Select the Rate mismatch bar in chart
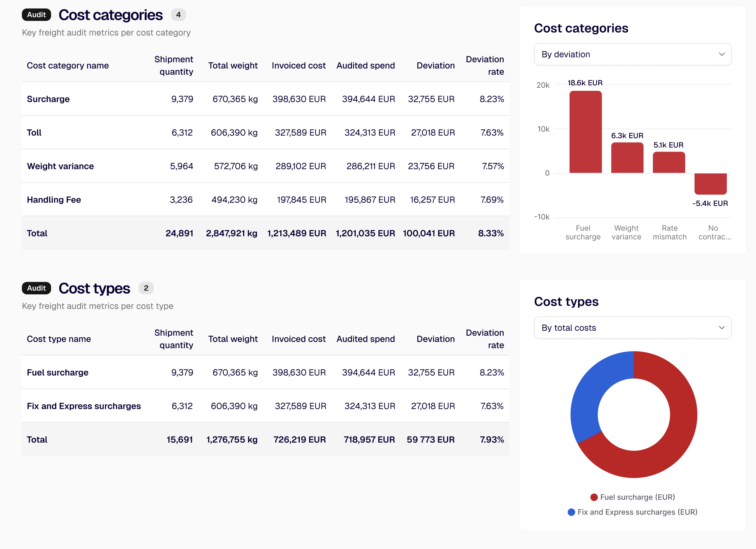Image resolution: width=756 pixels, height=549 pixels. [x=669, y=162]
